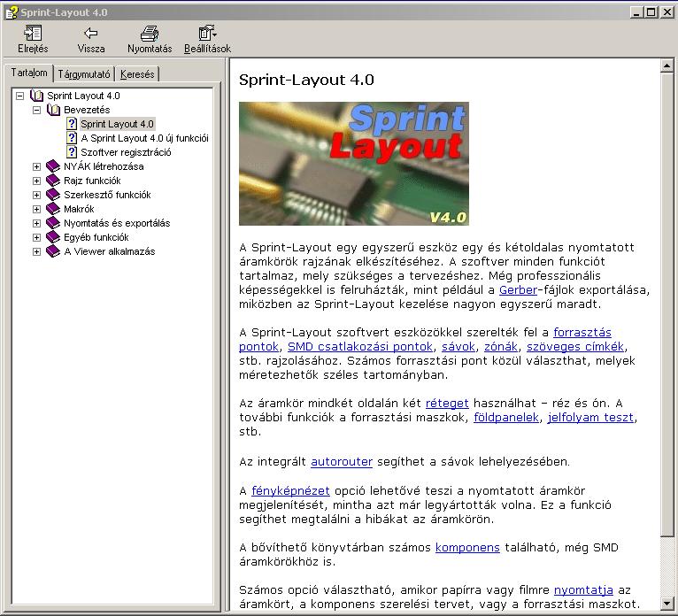Viewport: 678px width, 616px height.
Task: Select the Szoftver regisztráció topic
Action: 126,152
